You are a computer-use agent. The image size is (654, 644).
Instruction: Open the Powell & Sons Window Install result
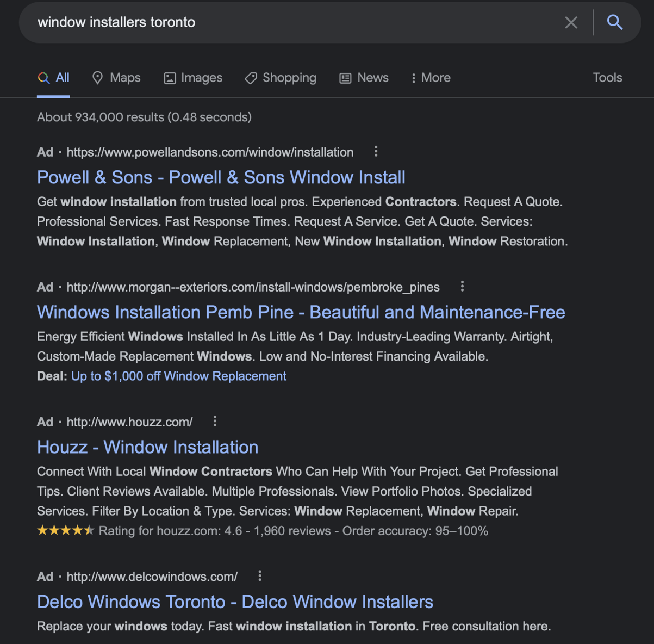pos(221,177)
